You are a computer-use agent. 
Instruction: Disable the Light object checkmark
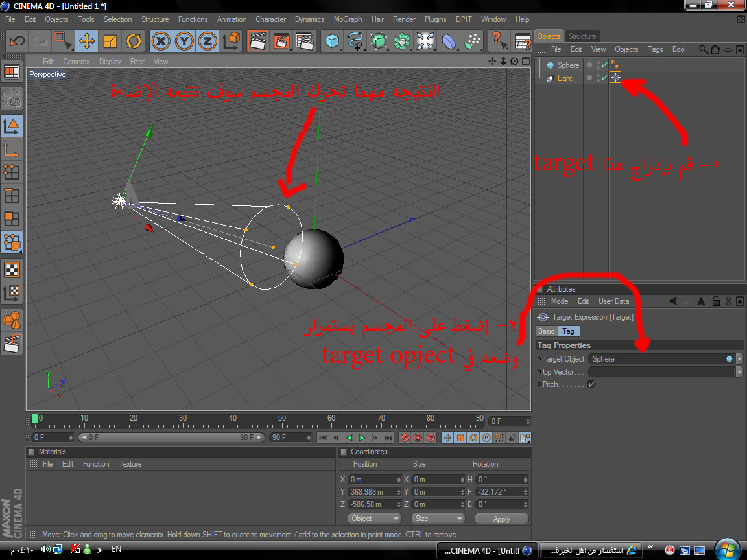(x=604, y=78)
